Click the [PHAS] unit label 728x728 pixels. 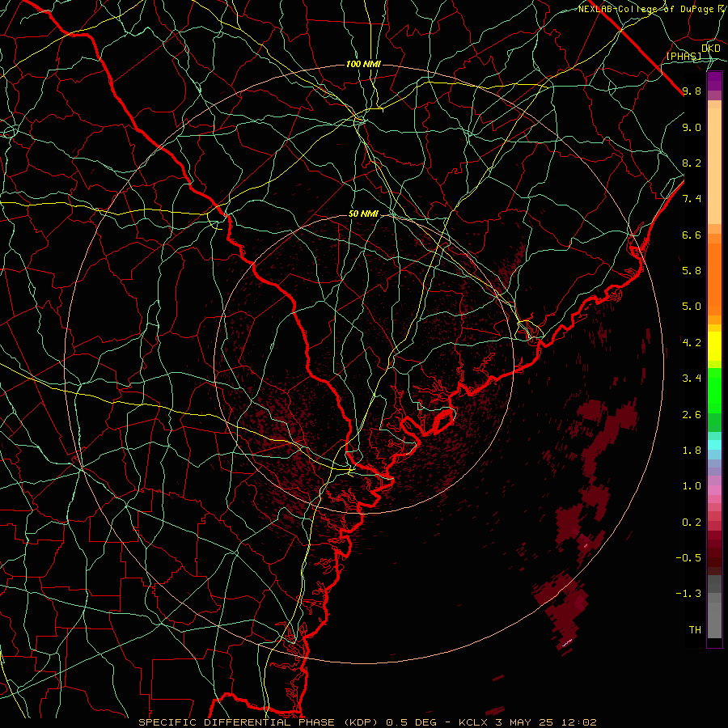click(x=684, y=56)
